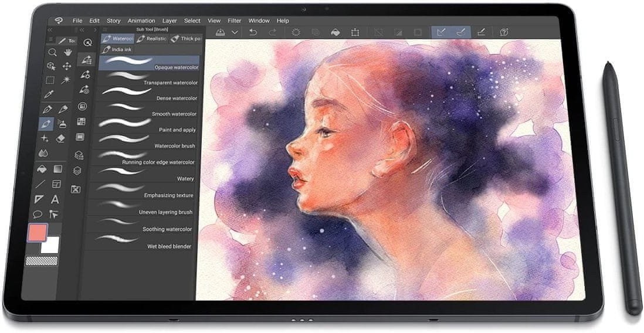Select the Dense watercolor brush
This screenshot has height=333, width=644.
tap(150, 94)
